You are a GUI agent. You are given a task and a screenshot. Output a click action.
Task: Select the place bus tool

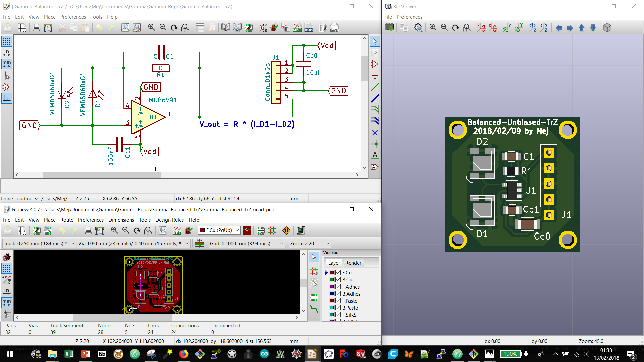(375, 98)
